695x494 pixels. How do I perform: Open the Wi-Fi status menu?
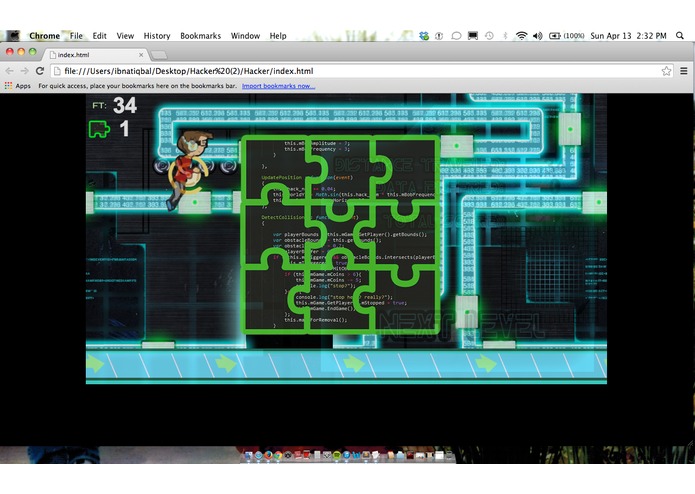click(522, 36)
